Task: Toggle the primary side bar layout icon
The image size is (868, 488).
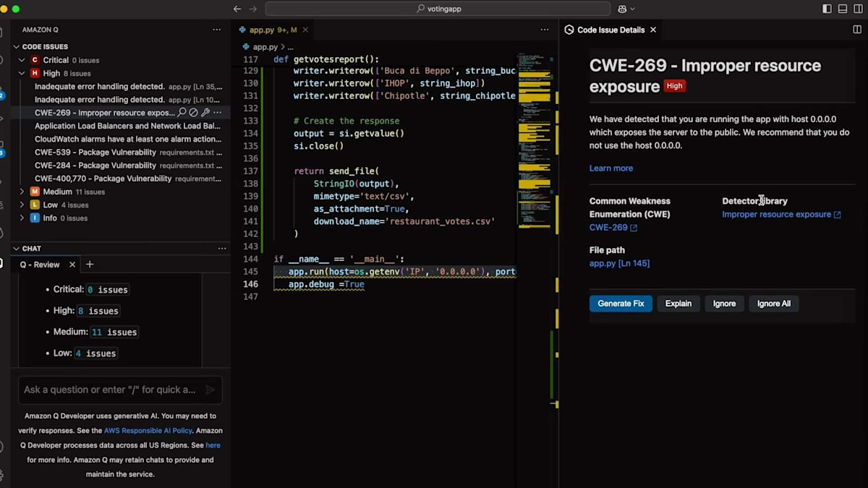Action: pyautogui.click(x=827, y=9)
